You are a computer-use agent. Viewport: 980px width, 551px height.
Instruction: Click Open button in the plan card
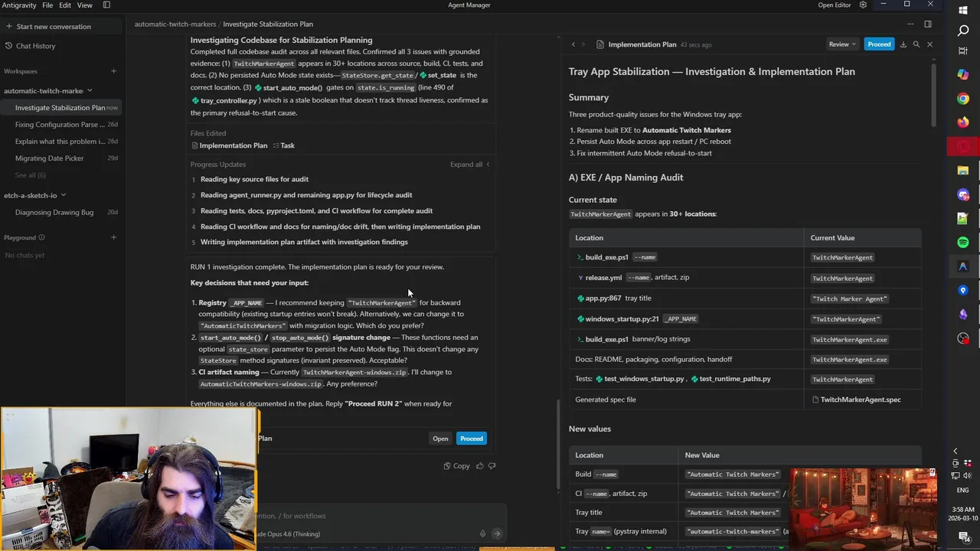(440, 439)
